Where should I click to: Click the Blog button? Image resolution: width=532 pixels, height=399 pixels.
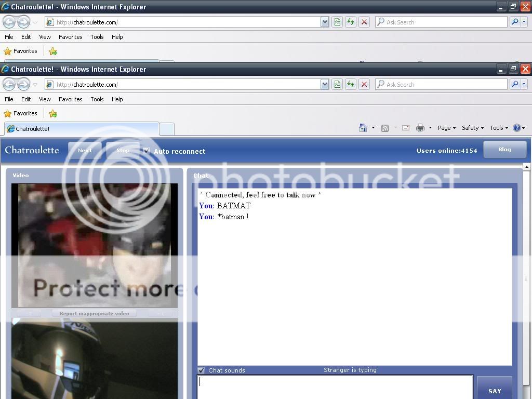point(504,150)
